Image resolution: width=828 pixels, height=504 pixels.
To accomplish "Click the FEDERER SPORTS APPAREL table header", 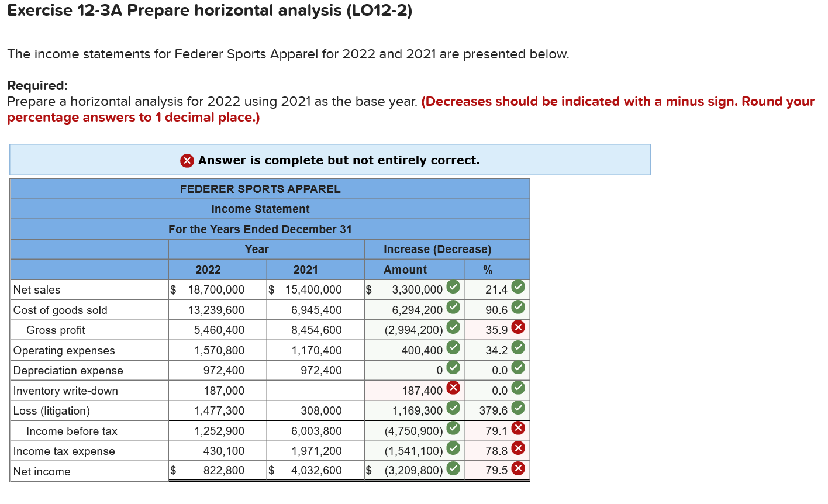I will (x=260, y=189).
